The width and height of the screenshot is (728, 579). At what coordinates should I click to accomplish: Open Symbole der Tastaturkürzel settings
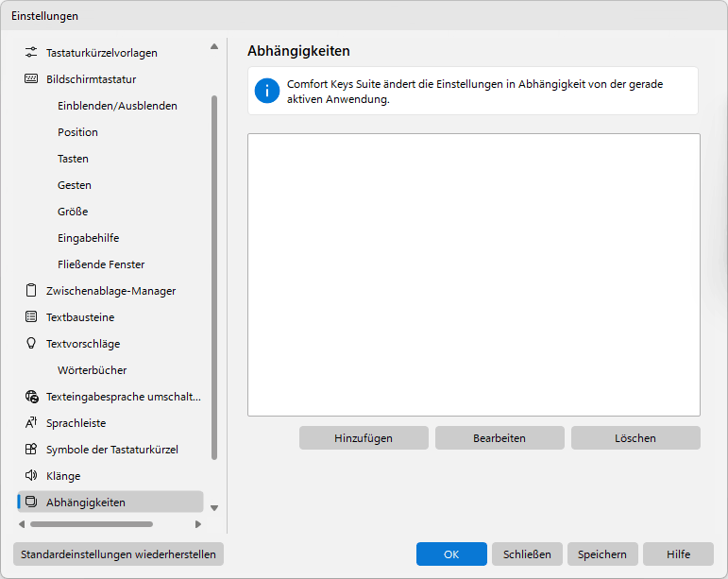tap(112, 450)
